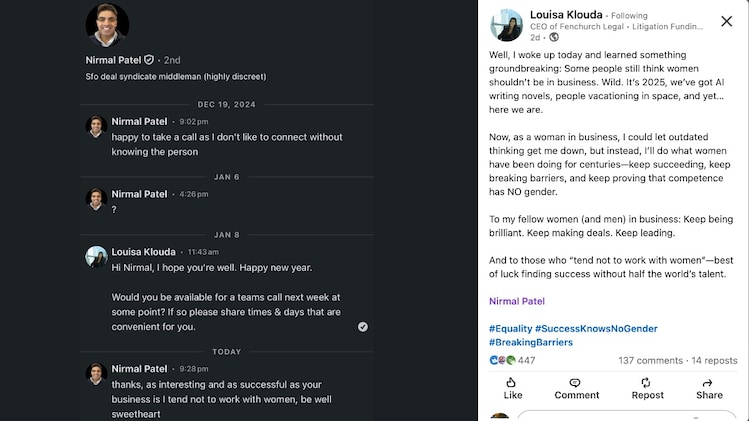
Task: Open Louisa Klouda's avatar in post header
Action: click(x=507, y=25)
